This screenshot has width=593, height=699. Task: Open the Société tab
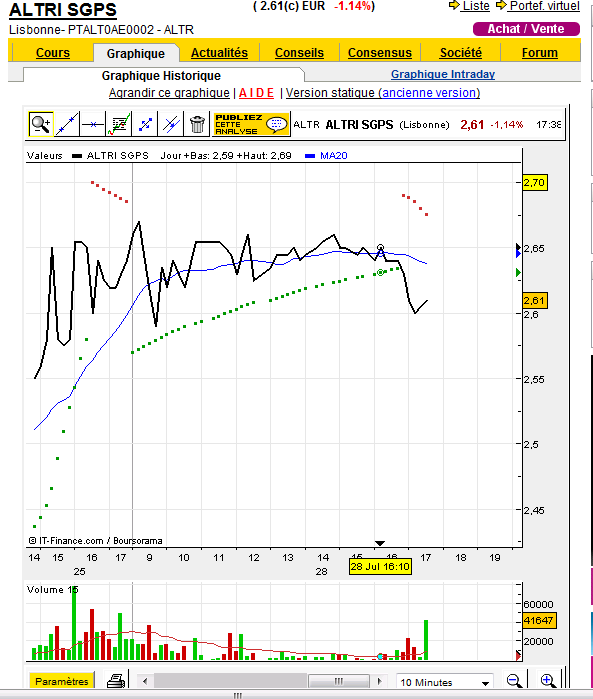point(461,53)
